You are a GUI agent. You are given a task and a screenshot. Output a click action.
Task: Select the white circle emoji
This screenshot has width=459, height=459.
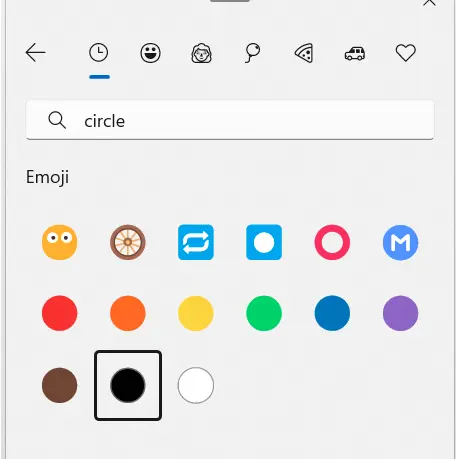click(196, 385)
